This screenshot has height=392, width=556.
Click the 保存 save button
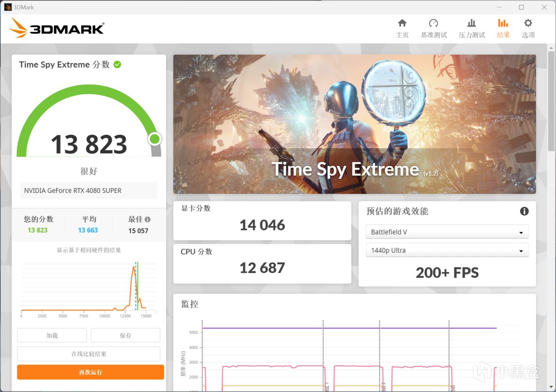[x=126, y=335]
